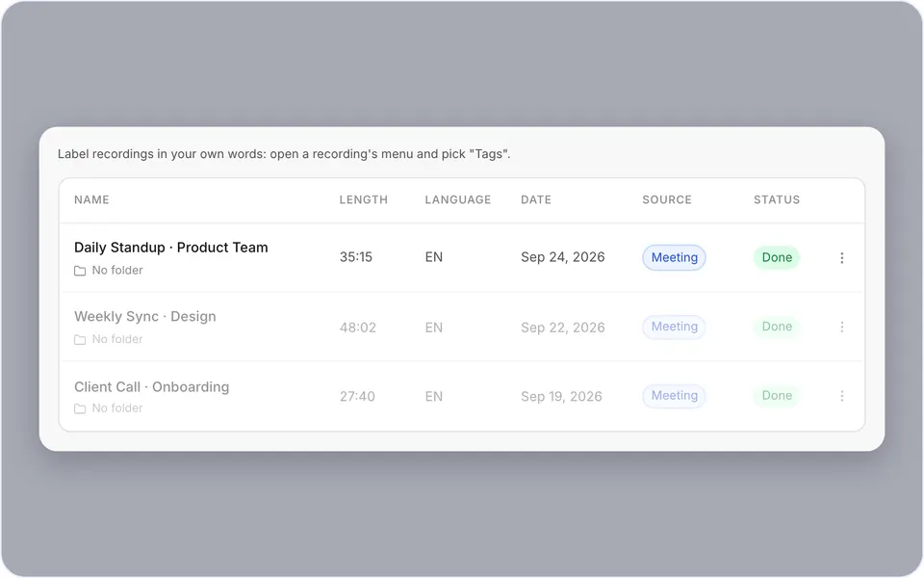Click the folder icon under Client Call · Onboarding
This screenshot has height=578, width=924.
(x=80, y=408)
